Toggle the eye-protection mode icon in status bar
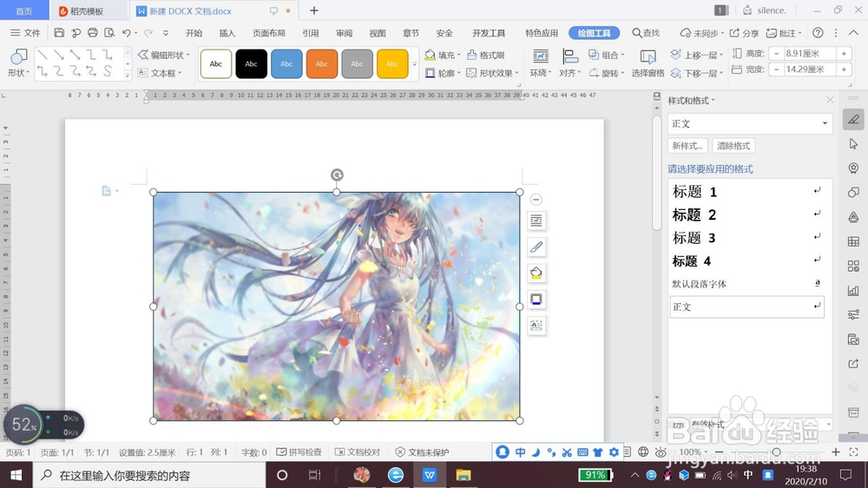868x488 pixels. (x=661, y=452)
